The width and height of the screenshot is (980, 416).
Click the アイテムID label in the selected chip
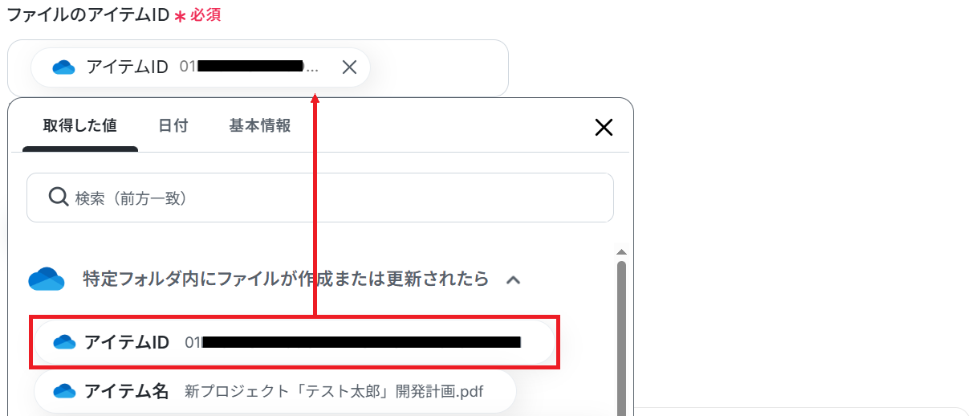(127, 67)
